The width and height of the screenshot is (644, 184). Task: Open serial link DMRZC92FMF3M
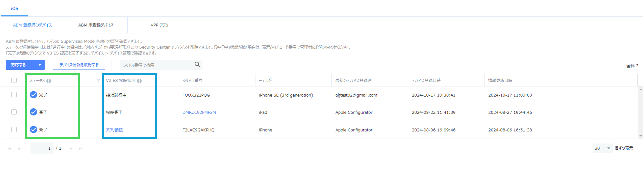tap(199, 112)
